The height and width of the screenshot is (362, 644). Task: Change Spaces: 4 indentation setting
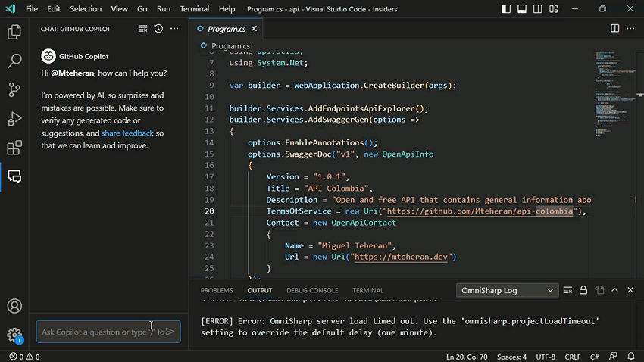tap(511, 357)
